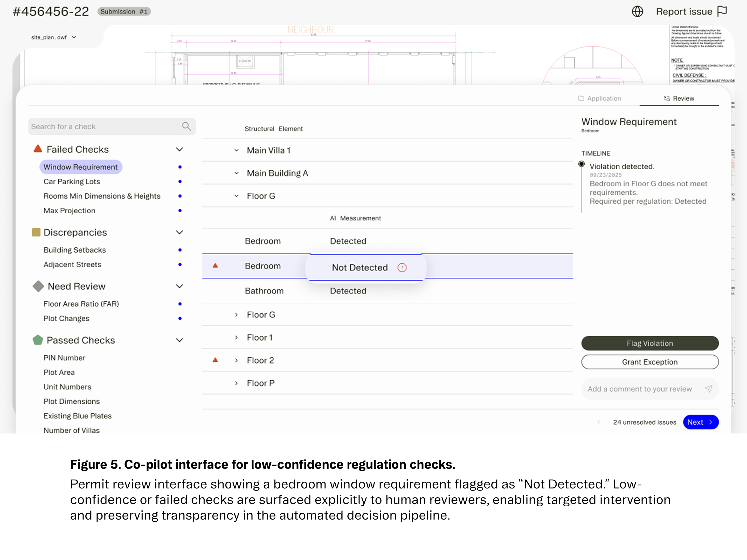The width and height of the screenshot is (747, 560).
Task: Click the red triangle next to Floor 2
Action: click(x=215, y=360)
